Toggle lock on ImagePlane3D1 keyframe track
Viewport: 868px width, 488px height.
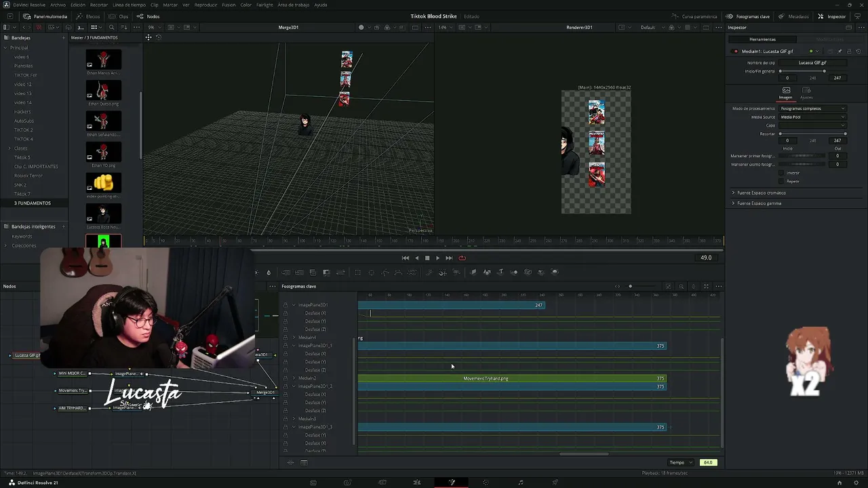click(x=285, y=305)
